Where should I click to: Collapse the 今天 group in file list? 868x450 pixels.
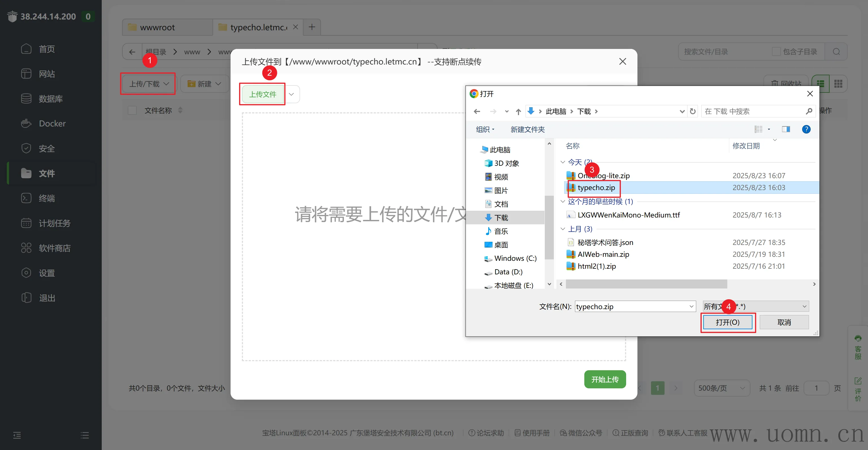coord(562,162)
